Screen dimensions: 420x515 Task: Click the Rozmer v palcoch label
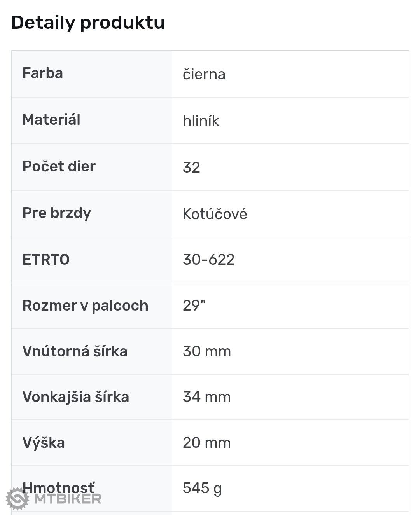(86, 306)
